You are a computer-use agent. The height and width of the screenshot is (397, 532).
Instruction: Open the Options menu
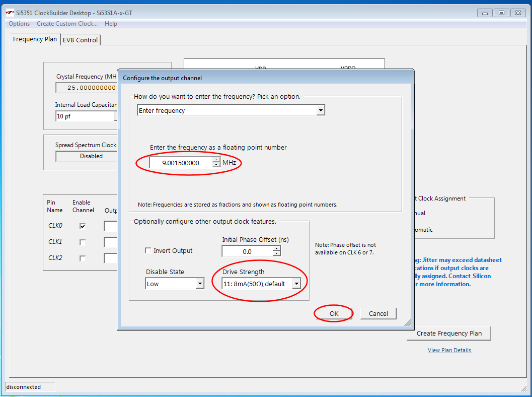pyautogui.click(x=19, y=24)
